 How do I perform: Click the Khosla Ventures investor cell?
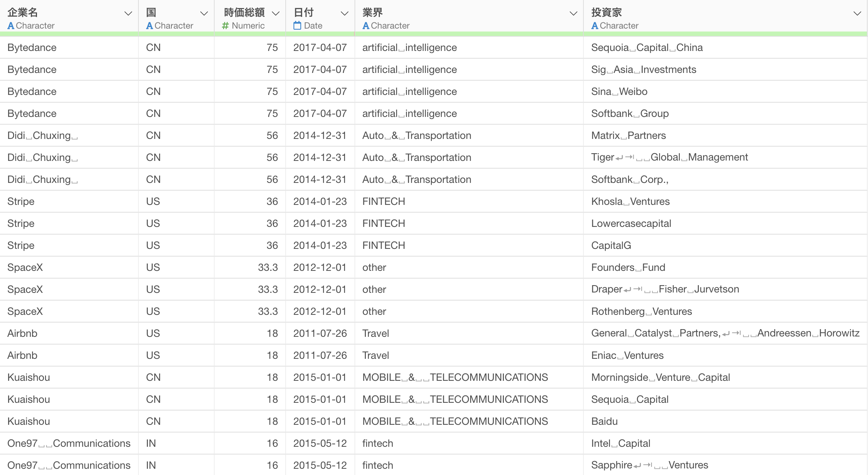tap(726, 202)
